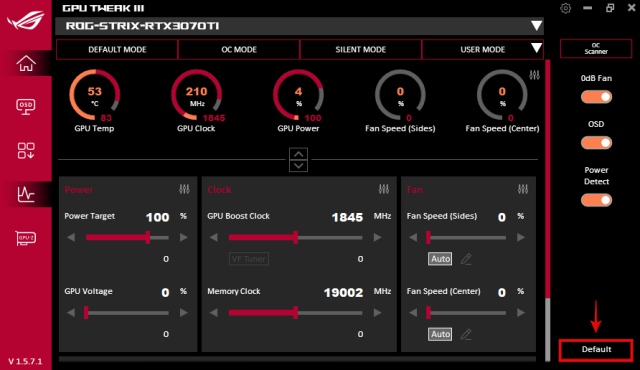Screen dimensions: 640x370
Task: Launch GPU-Z from sidebar icon
Action: pos(26,238)
